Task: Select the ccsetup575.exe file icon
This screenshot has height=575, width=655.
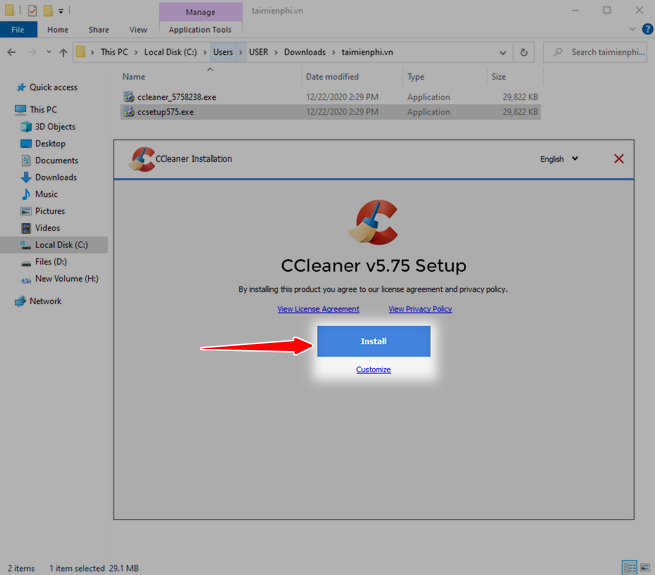Action: coord(129,112)
